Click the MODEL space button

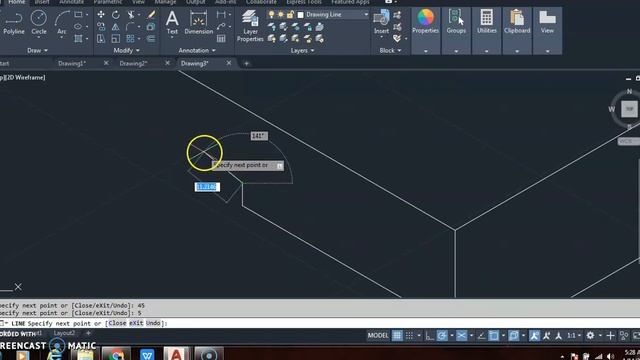coord(378,336)
